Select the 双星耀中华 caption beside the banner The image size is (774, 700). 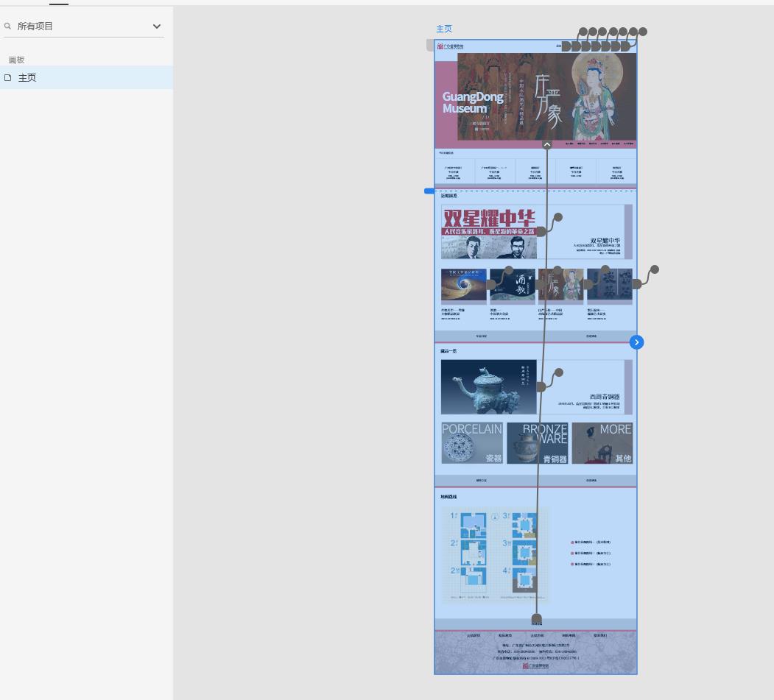coord(605,241)
